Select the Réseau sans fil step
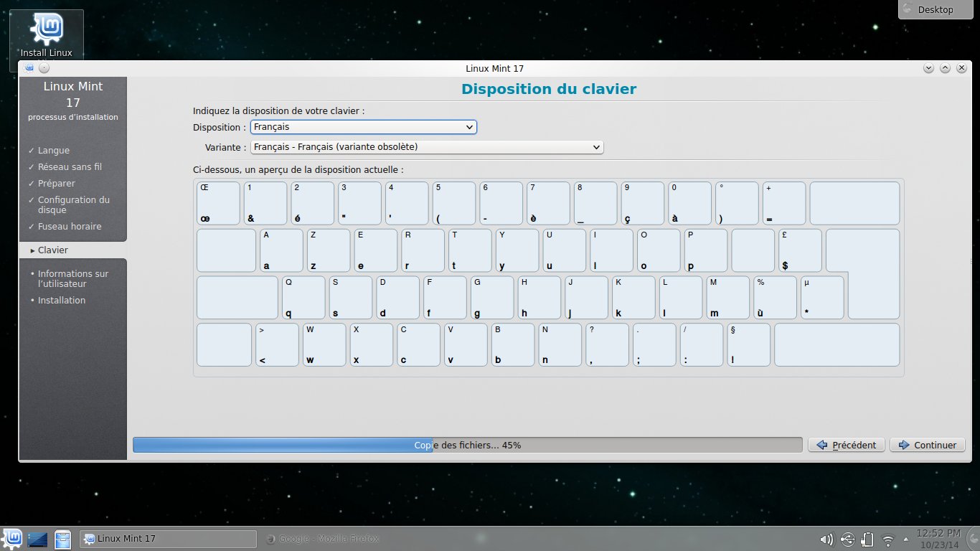This screenshot has height=551, width=980. (x=70, y=167)
